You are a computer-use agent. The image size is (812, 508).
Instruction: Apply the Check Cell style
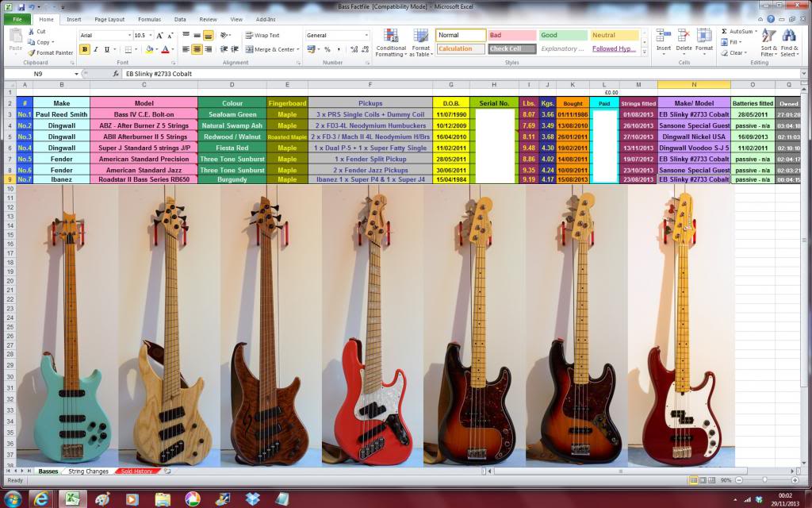point(511,48)
